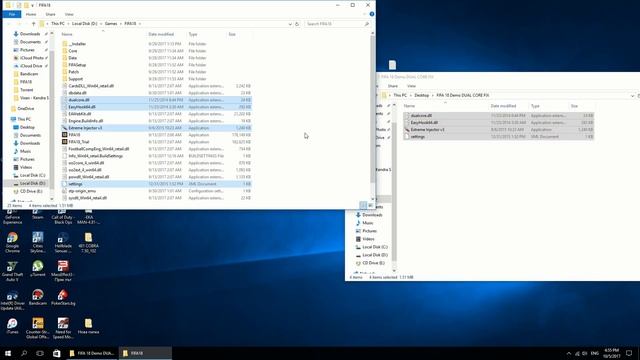The height and width of the screenshot is (360, 640).
Task: Switch FIFA18 window to large icons view
Action: (370, 205)
